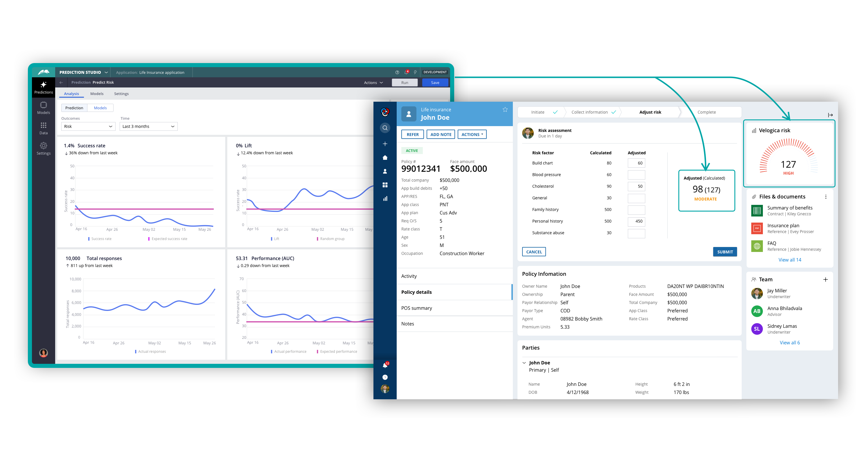
Task: Select the search icon in the blue rail
Action: 385,128
